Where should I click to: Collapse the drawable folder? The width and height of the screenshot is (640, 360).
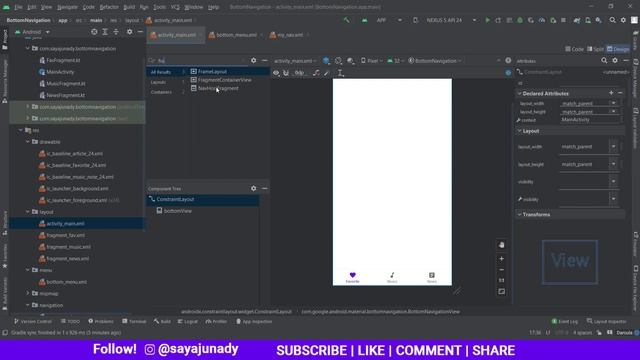point(28,142)
